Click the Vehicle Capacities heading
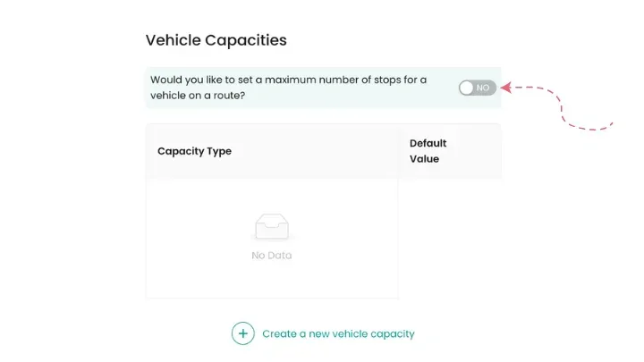 click(x=216, y=40)
